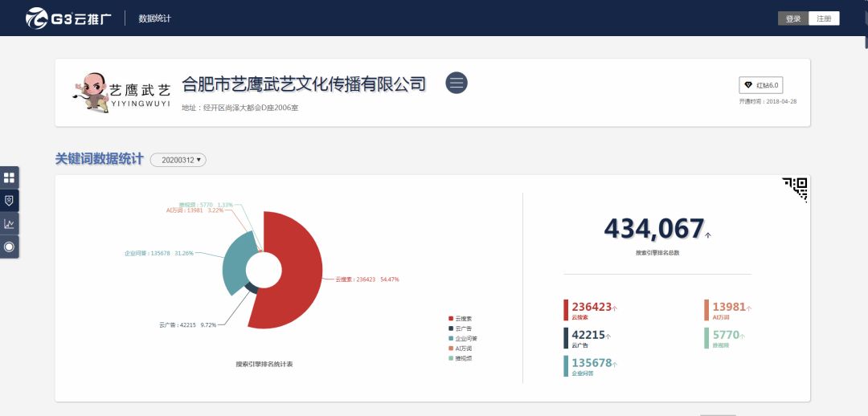Image resolution: width=868 pixels, height=416 pixels.
Task: Click the G3云推广 logo
Action: click(68, 18)
